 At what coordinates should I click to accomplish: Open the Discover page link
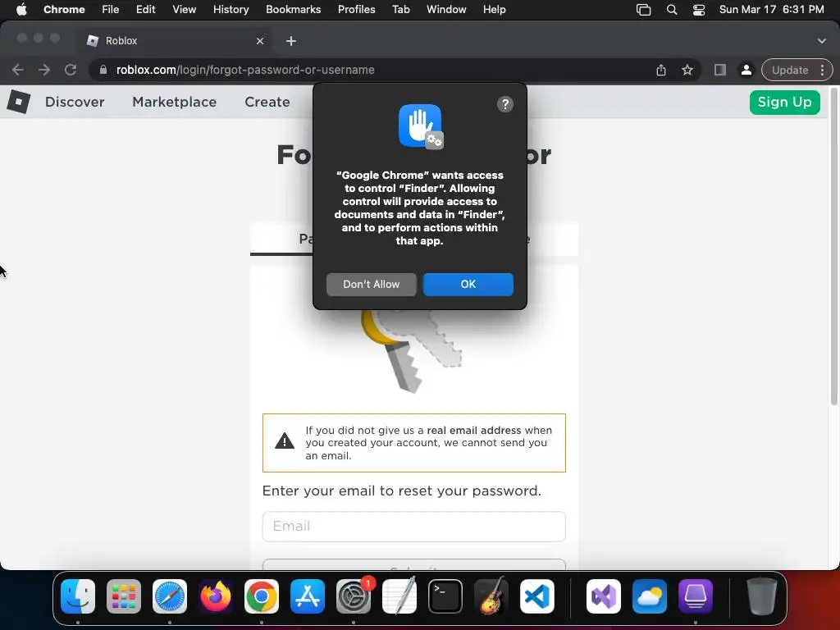point(75,102)
